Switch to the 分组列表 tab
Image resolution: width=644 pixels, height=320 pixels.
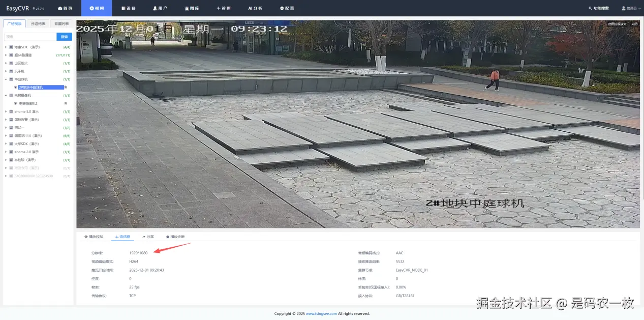coord(38,23)
